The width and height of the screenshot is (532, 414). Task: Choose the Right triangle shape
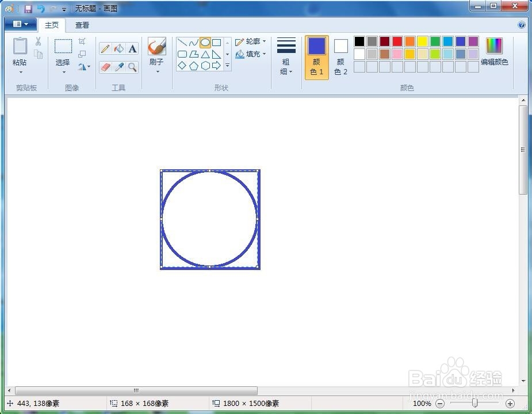pos(216,54)
